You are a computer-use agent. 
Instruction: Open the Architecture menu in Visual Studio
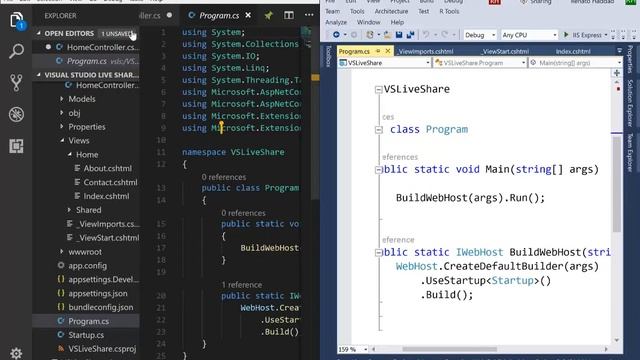pos(391,11)
